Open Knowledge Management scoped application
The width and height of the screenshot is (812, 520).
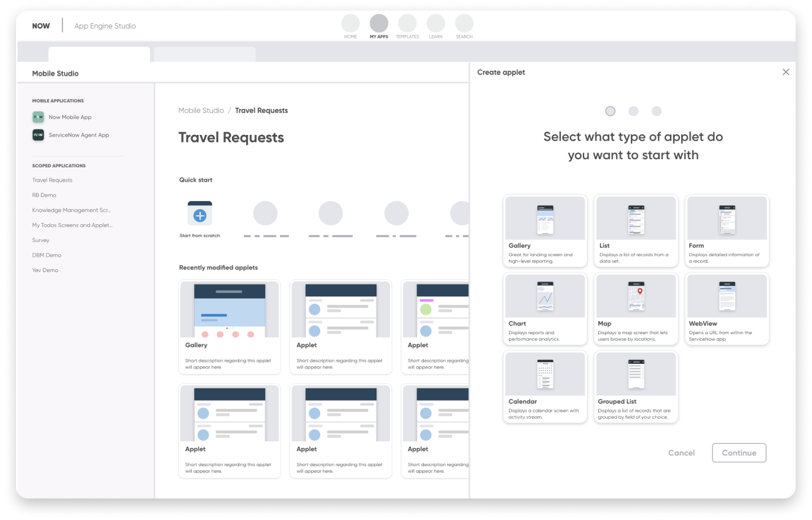tap(72, 210)
